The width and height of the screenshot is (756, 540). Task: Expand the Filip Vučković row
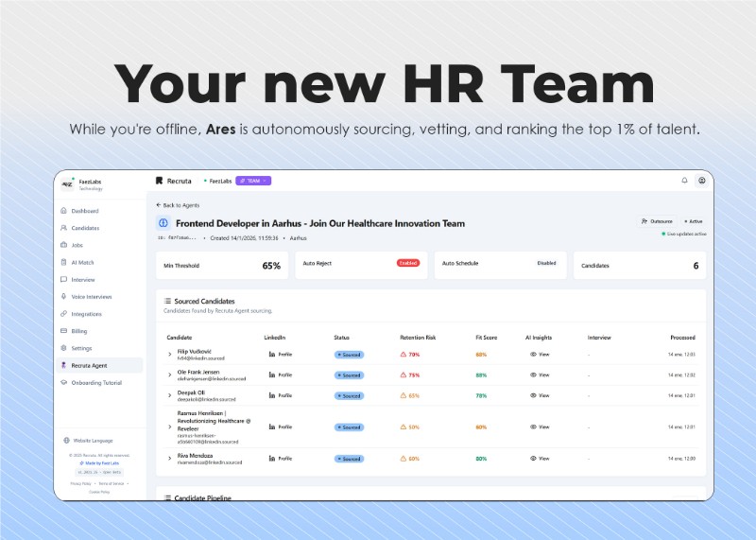coord(170,355)
